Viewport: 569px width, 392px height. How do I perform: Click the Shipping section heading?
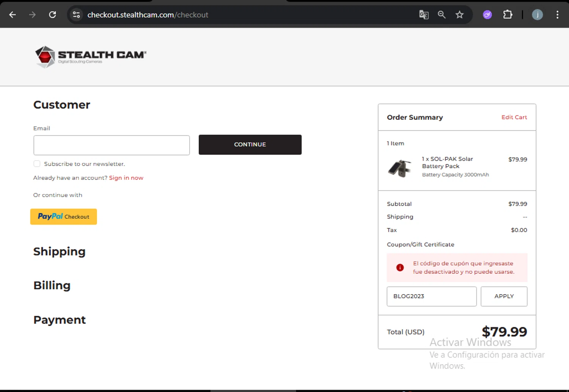point(60,252)
